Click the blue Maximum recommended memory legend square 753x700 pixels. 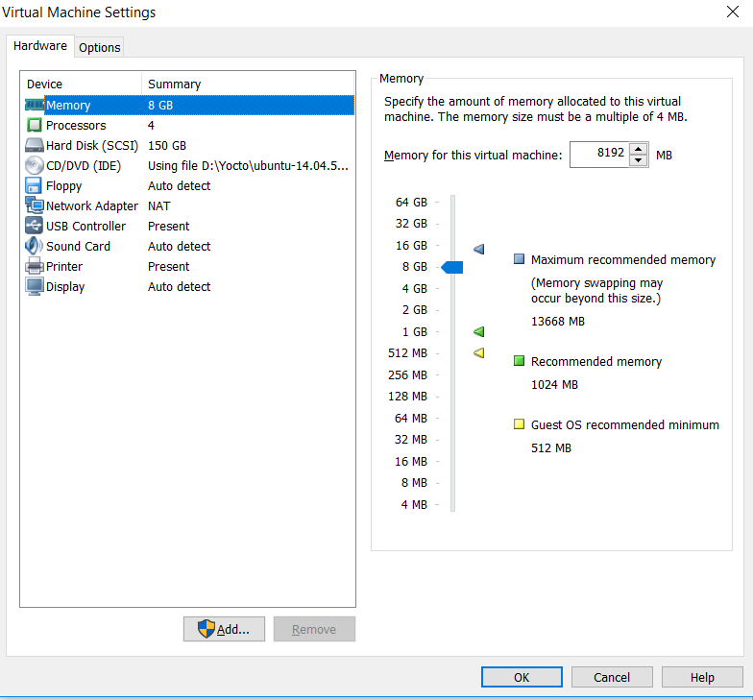click(519, 259)
